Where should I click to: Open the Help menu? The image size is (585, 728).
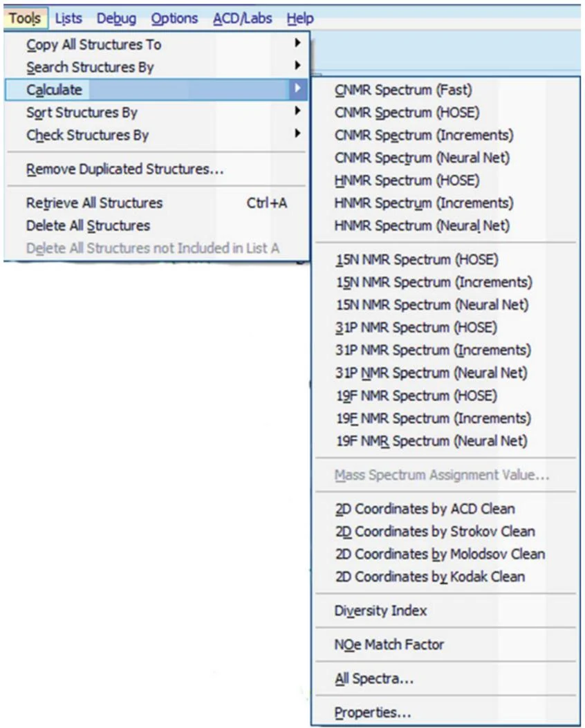click(300, 19)
